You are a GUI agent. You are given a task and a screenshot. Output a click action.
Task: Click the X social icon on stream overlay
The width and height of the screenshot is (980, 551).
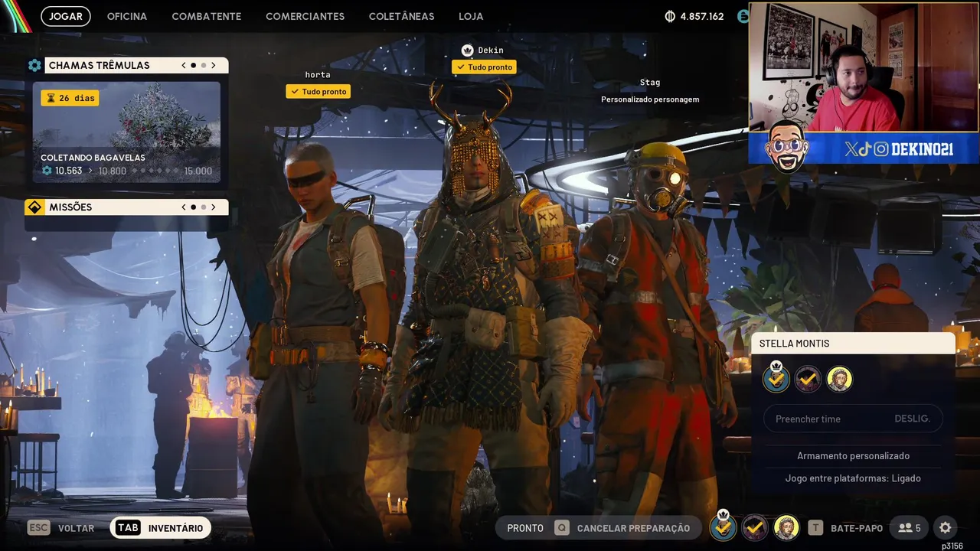tap(851, 149)
